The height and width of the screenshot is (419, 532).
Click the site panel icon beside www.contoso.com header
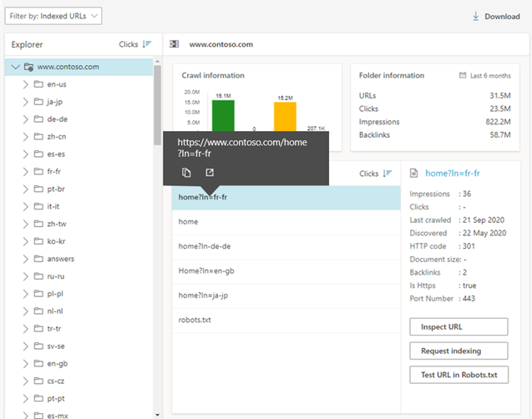pos(174,44)
